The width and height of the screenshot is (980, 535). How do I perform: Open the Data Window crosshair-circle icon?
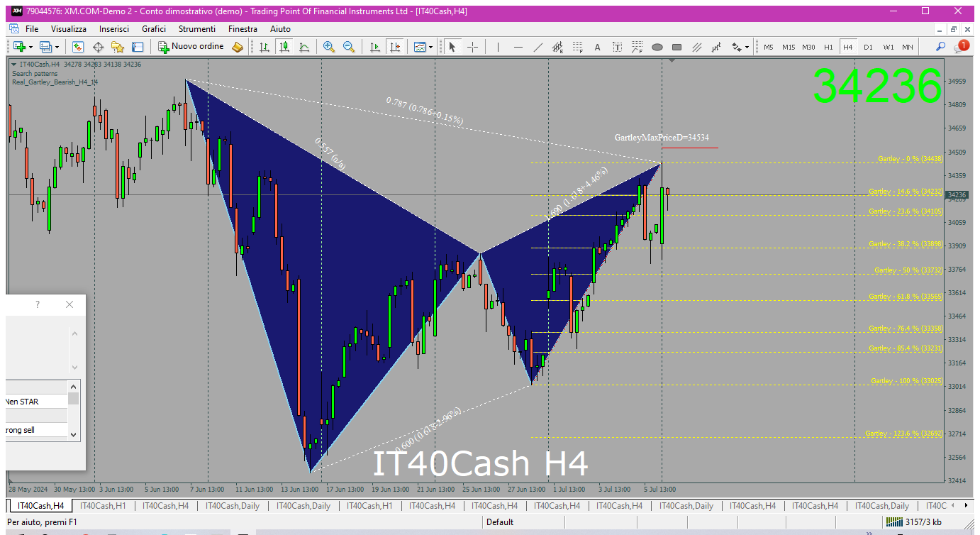(98, 47)
